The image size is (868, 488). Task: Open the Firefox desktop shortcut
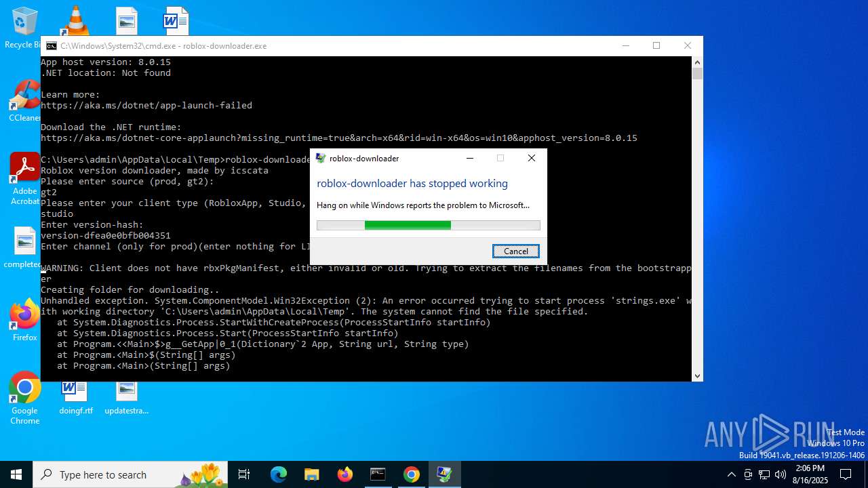(24, 320)
